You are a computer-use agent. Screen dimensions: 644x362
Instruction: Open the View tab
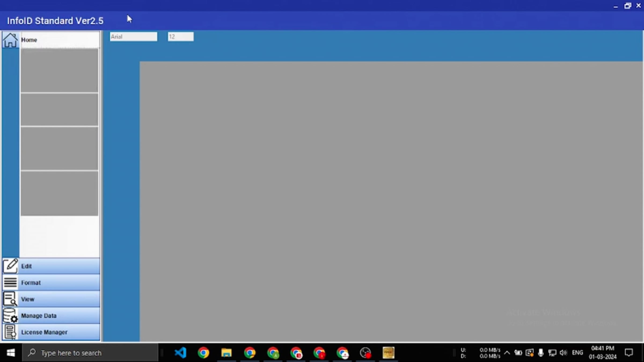59,299
